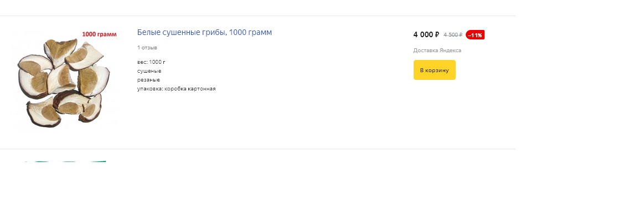Click the word Яндекса under the price

450,50
